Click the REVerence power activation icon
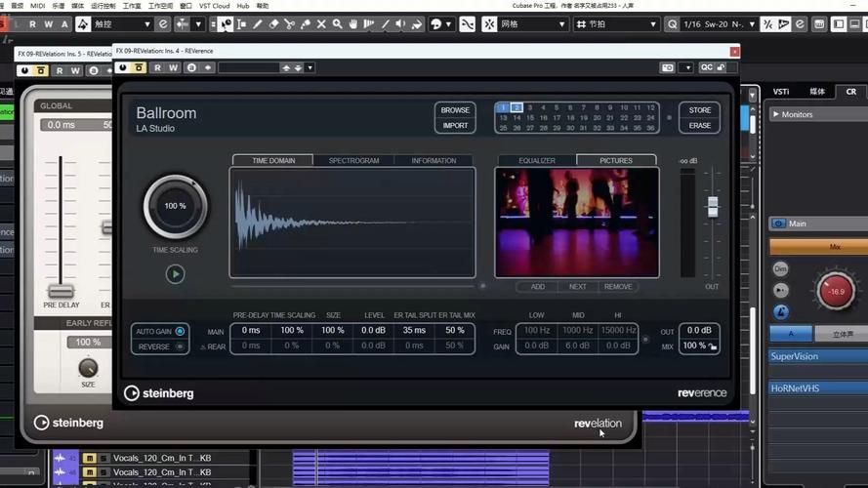 [123, 67]
